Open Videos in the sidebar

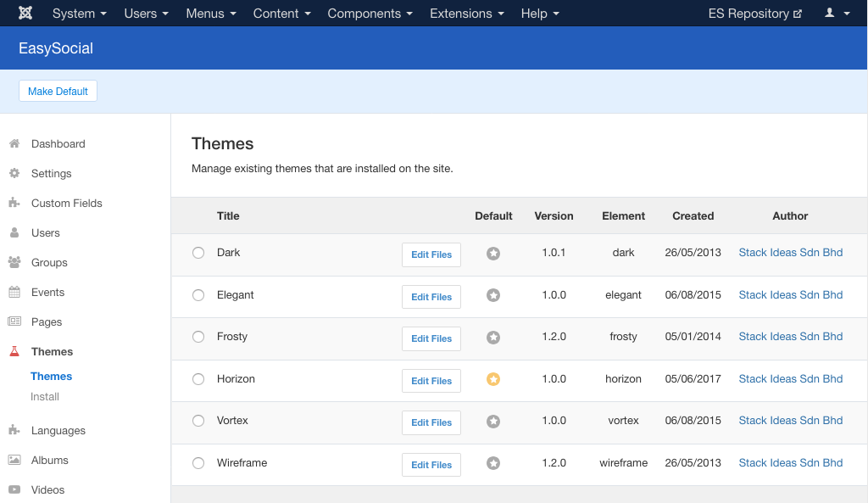tap(47, 489)
